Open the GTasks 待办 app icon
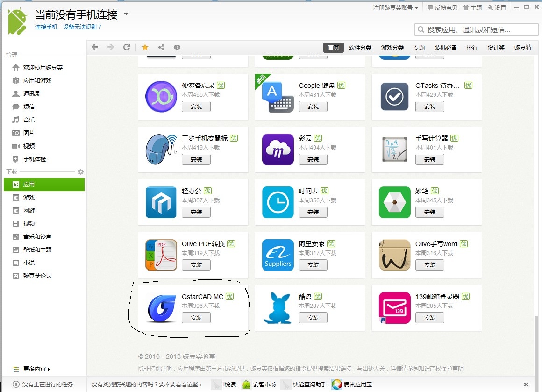 [394, 96]
